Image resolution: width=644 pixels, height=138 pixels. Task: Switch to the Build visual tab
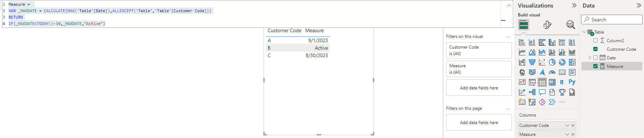524,25
